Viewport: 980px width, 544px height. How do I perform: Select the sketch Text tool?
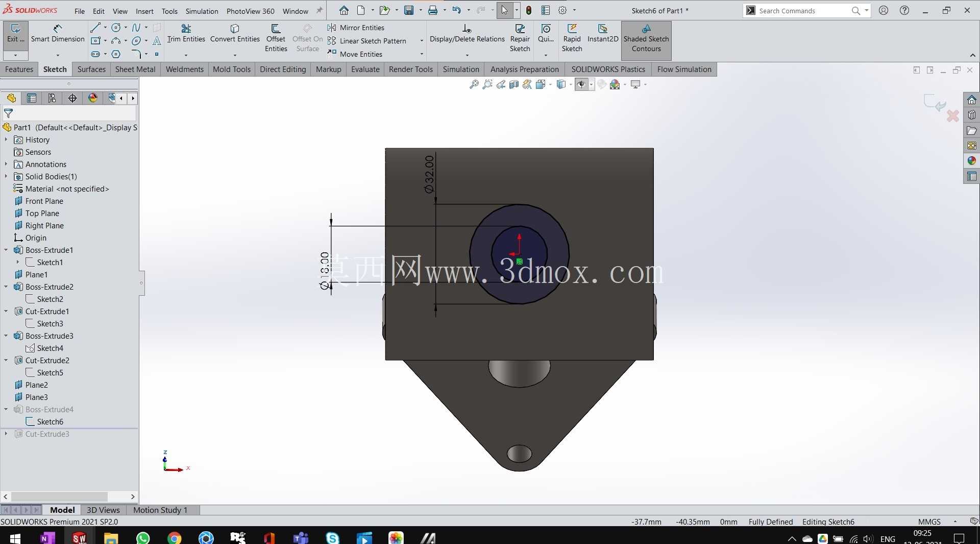(x=157, y=41)
